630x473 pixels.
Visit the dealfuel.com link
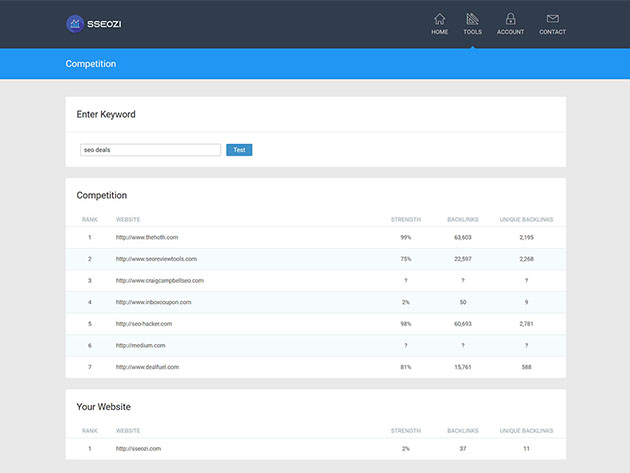148,367
